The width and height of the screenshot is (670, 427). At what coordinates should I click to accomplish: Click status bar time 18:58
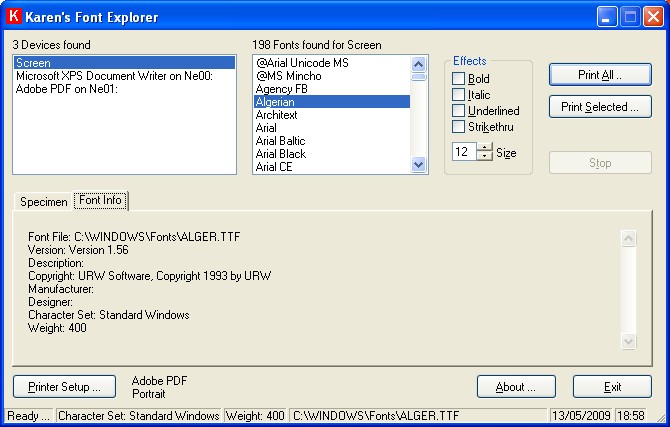[631, 415]
